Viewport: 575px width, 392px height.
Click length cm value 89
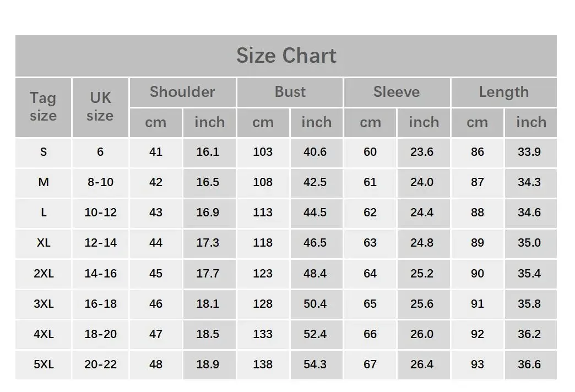click(477, 243)
